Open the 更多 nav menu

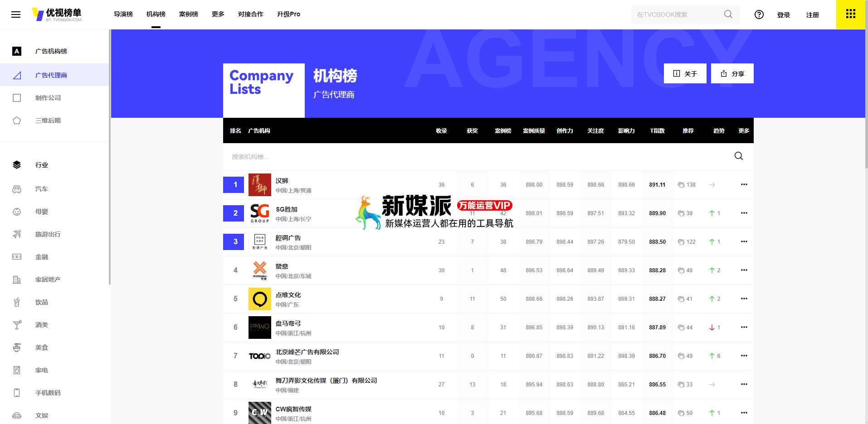coord(218,14)
